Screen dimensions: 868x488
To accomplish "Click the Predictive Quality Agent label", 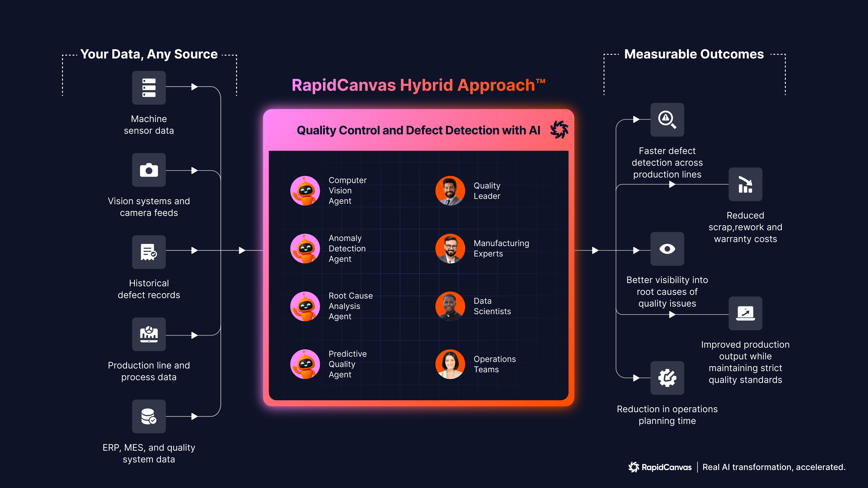I will pyautogui.click(x=347, y=364).
